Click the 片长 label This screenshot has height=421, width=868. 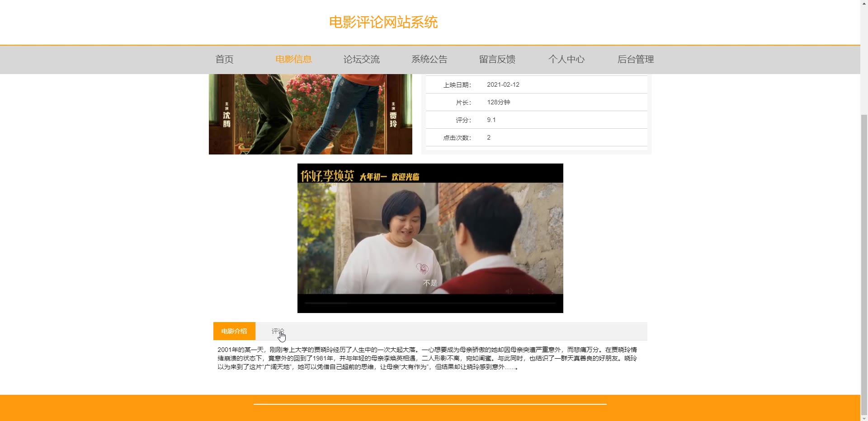463,103
